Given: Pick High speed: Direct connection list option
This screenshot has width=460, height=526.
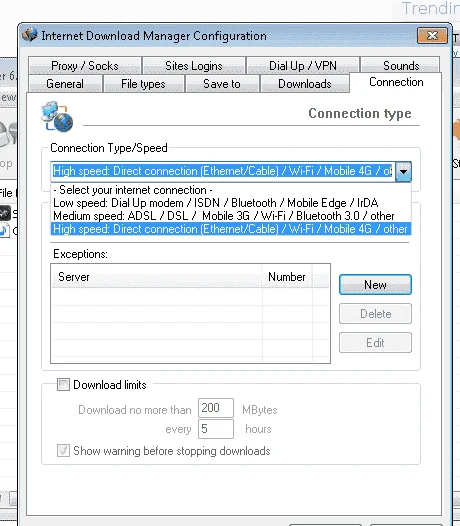Looking at the screenshot, I should (x=231, y=229).
